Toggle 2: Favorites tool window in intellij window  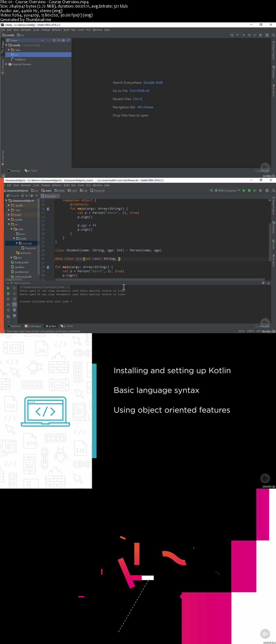pos(3,158)
